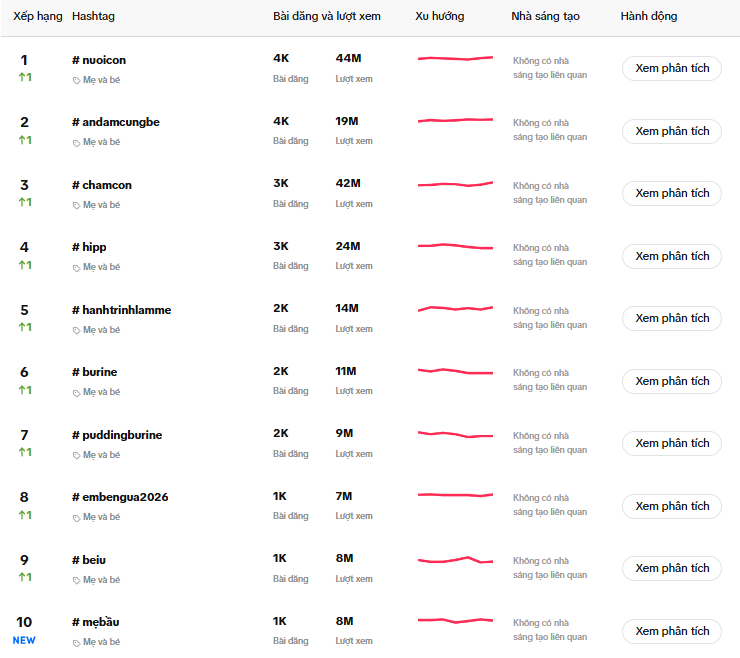Open the #nuoicon hashtag
The width and height of the screenshot is (740, 658).
click(99, 60)
